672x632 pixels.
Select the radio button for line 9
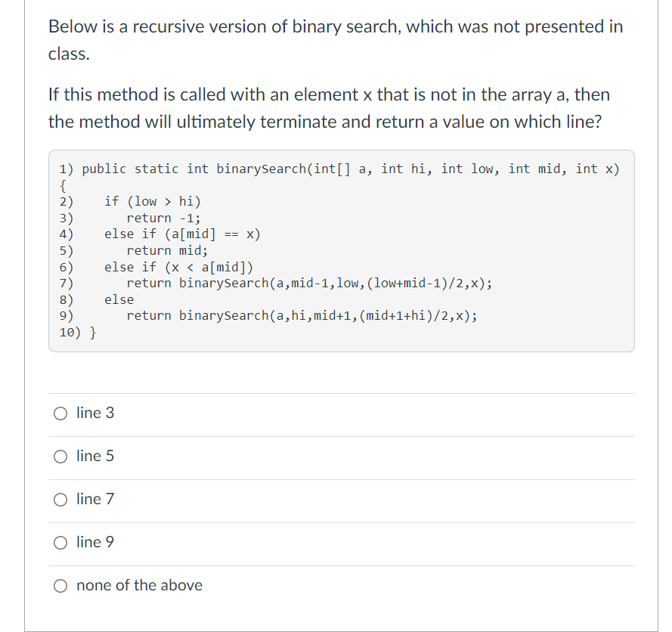pyautogui.click(x=60, y=542)
